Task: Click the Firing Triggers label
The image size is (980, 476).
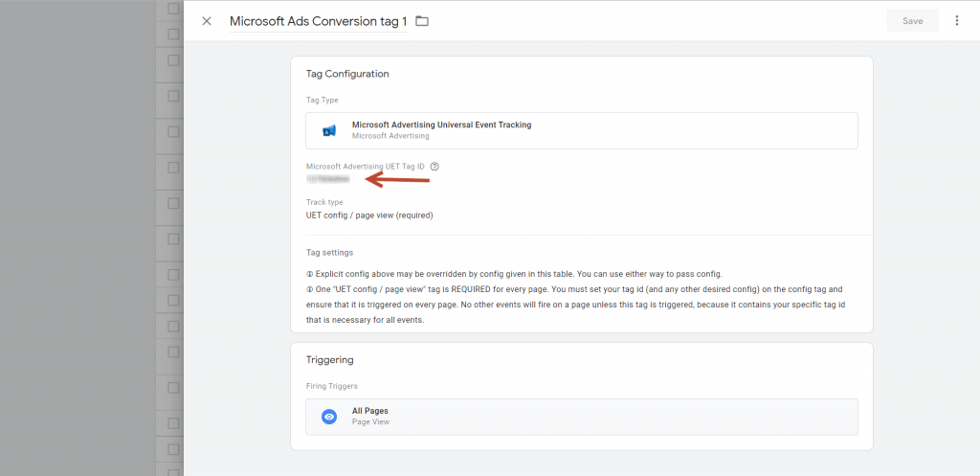Action: (332, 386)
